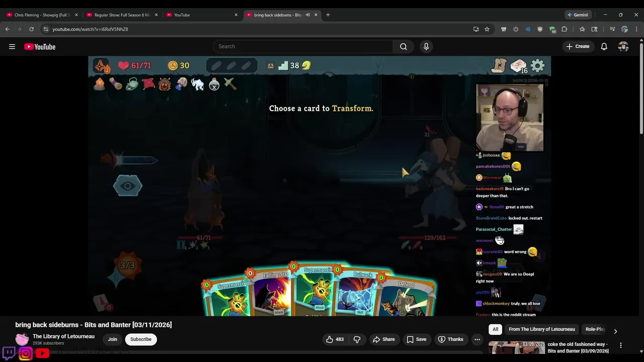
Task: Open the media control playlist icon
Action: [x=612, y=29]
